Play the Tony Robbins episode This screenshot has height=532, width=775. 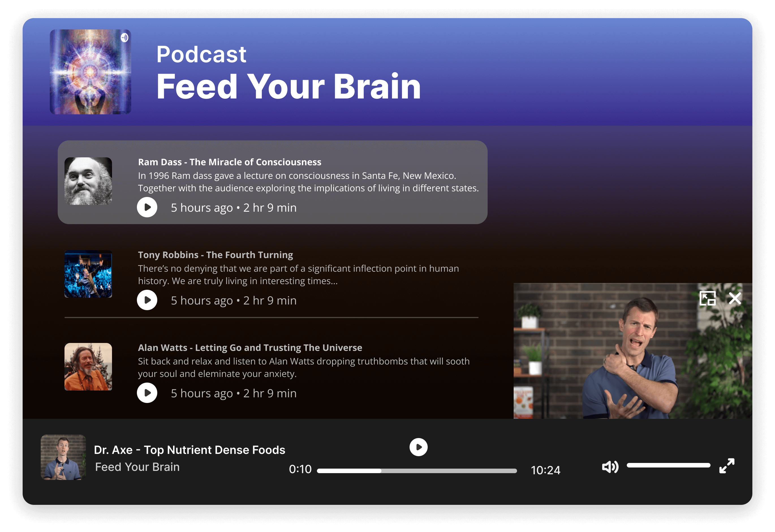coord(147,300)
